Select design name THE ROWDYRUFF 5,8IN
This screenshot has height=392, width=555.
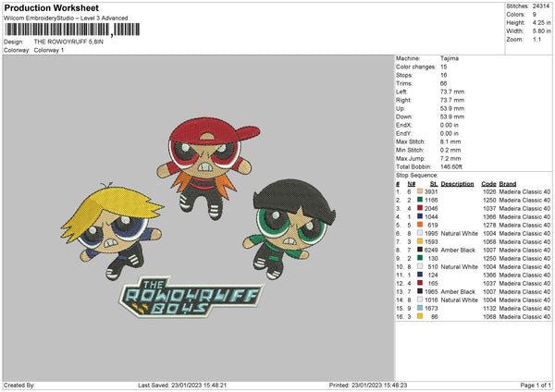click(68, 42)
